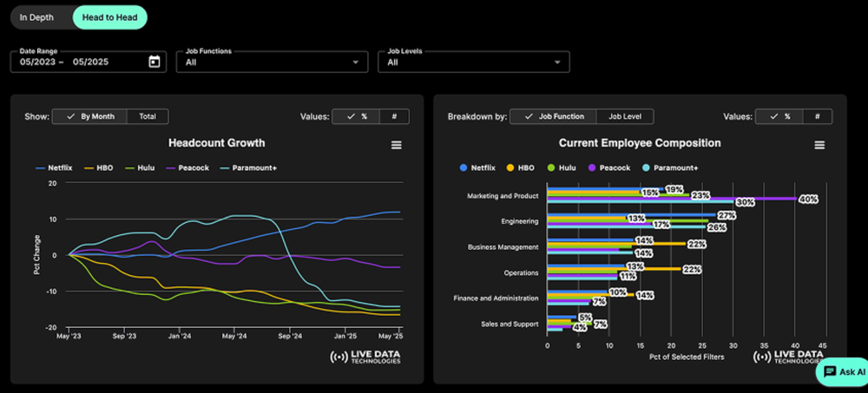Viewport: 868px width, 393px height.
Task: Open Headcount Growth chart hamburger menu
Action: point(397,145)
